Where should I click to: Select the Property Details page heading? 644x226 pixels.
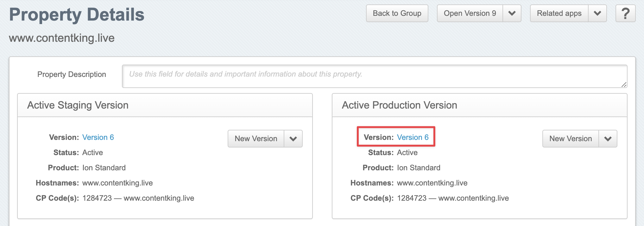point(77,15)
